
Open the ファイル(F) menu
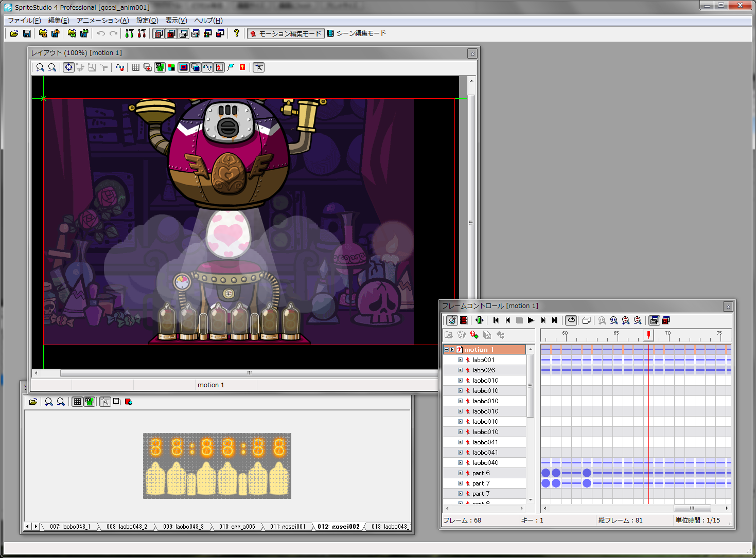coord(24,21)
